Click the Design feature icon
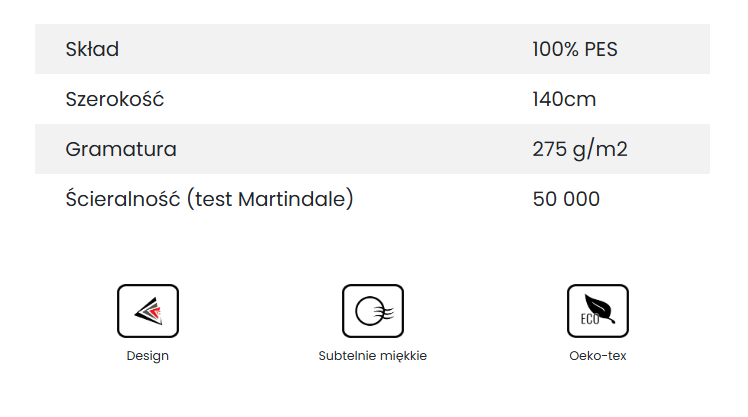This screenshot has width=748, height=417. (148, 311)
